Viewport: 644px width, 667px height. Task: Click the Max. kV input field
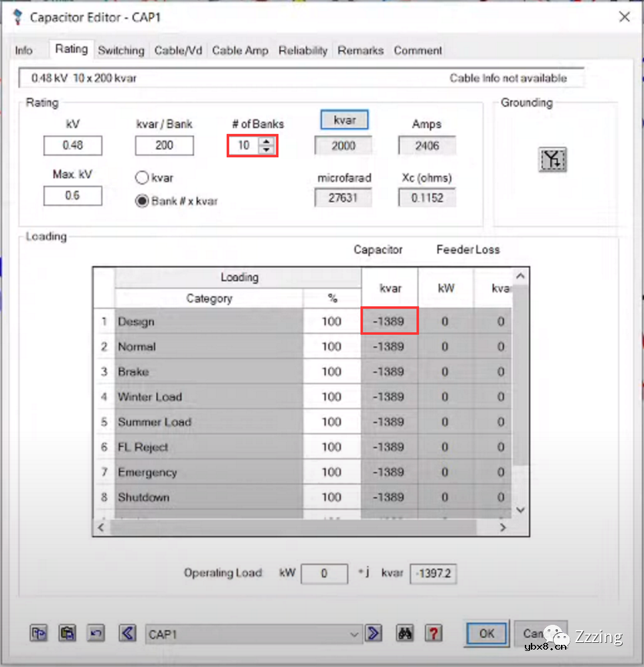(72, 196)
